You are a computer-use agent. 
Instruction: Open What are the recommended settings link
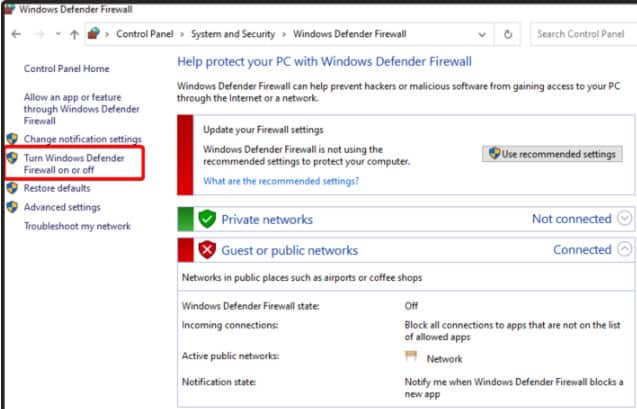[x=281, y=181]
